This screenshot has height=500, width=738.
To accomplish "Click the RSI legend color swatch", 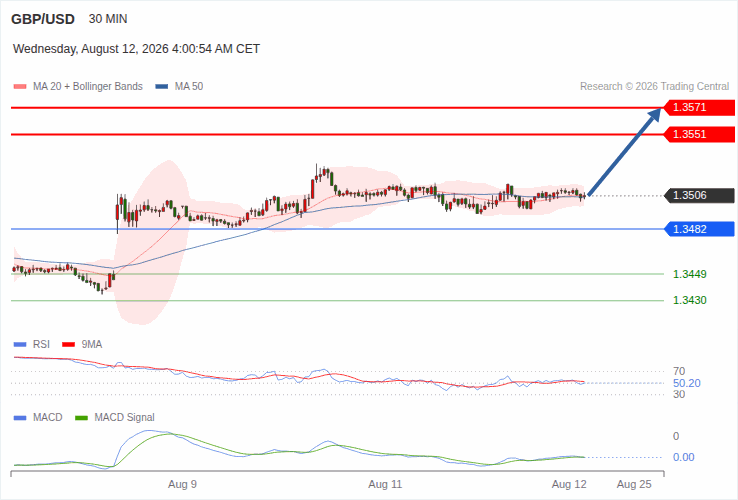I will tap(20, 345).
